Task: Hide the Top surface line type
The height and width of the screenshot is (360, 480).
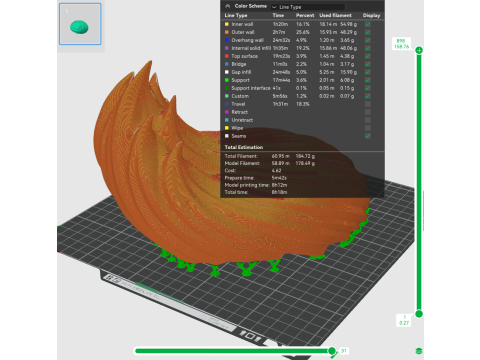Action: pos(368,56)
